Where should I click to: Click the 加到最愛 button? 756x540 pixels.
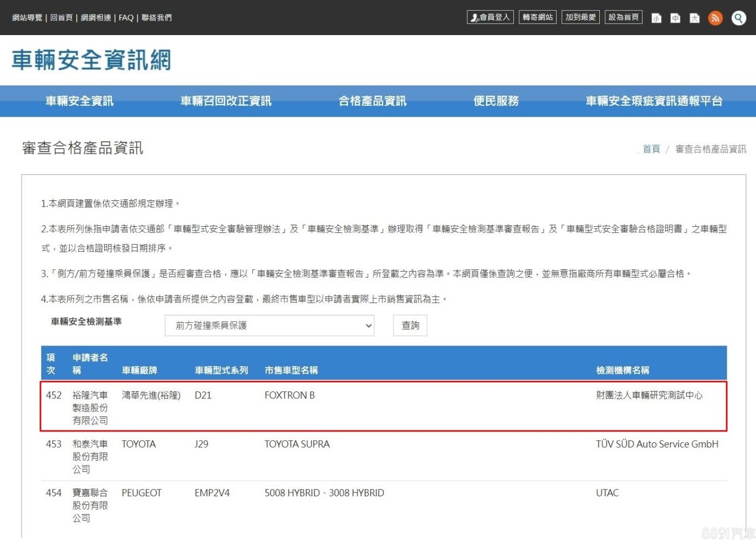581,17
